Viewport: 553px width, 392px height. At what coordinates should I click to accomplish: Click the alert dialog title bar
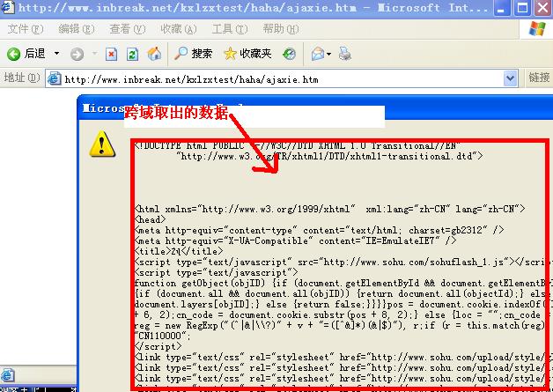pos(315,107)
